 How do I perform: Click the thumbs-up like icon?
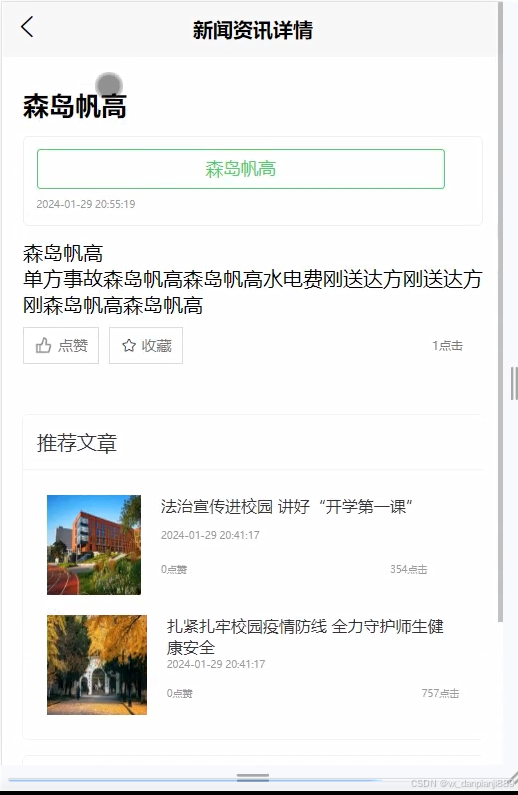point(43,346)
